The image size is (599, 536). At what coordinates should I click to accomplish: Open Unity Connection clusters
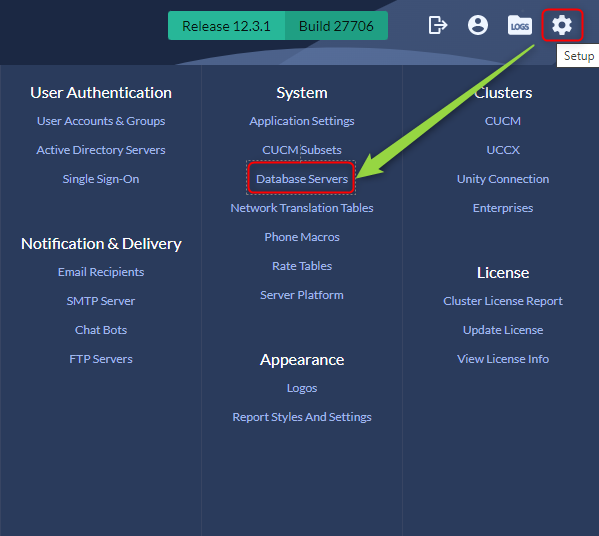503,179
